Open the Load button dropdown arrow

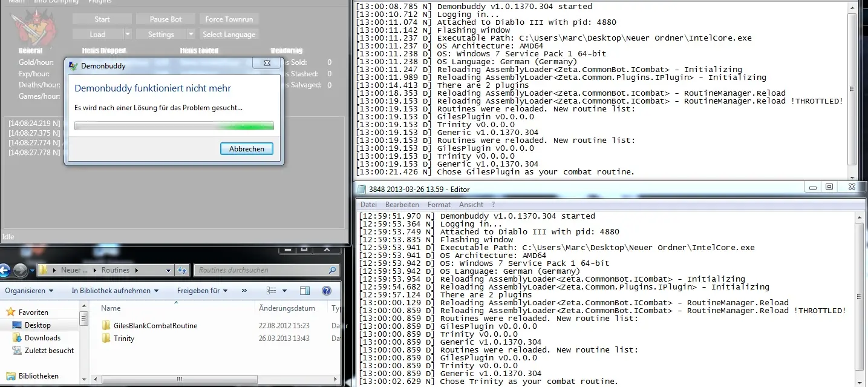click(x=128, y=35)
